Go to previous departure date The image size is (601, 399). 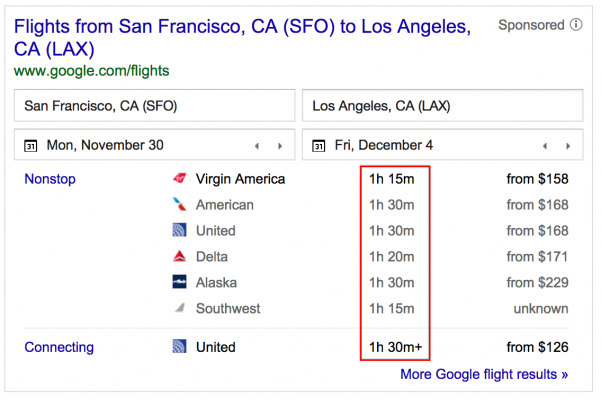(x=257, y=146)
